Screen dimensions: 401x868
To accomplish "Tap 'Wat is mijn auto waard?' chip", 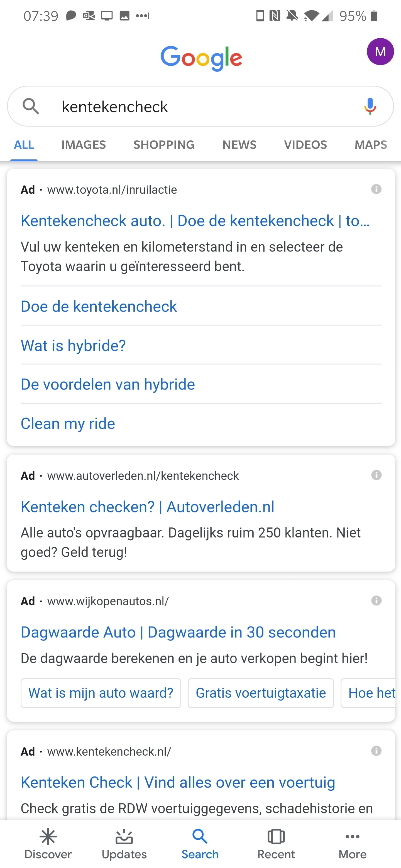I will (x=101, y=693).
